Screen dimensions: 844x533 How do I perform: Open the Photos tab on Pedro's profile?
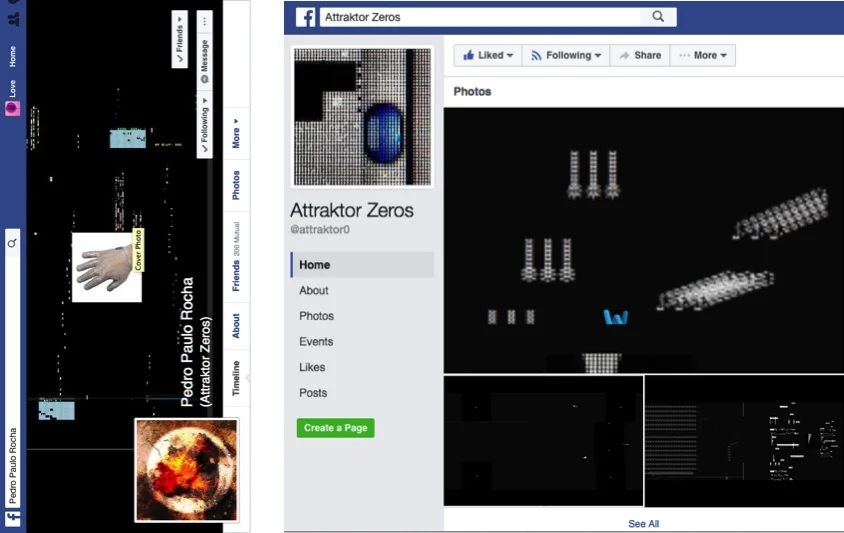236,185
